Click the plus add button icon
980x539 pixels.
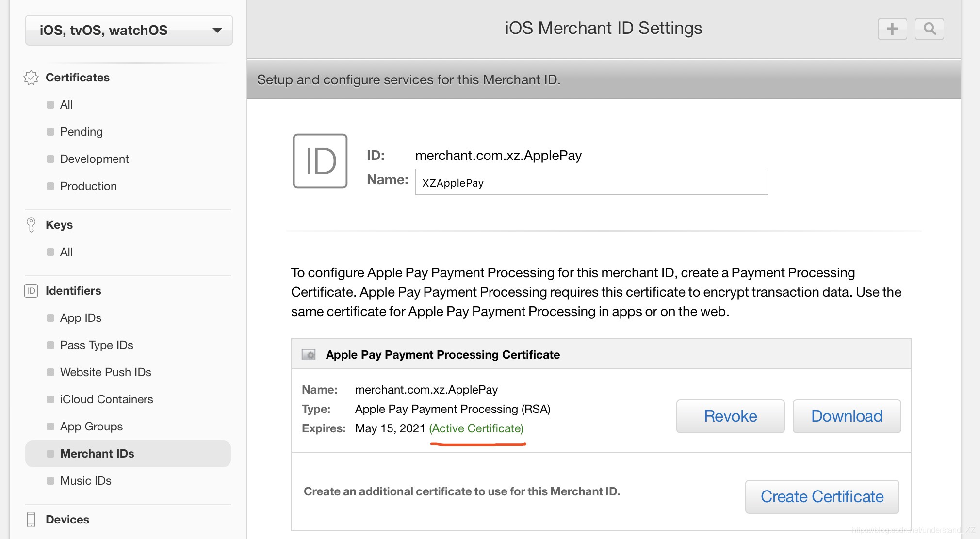[892, 29]
